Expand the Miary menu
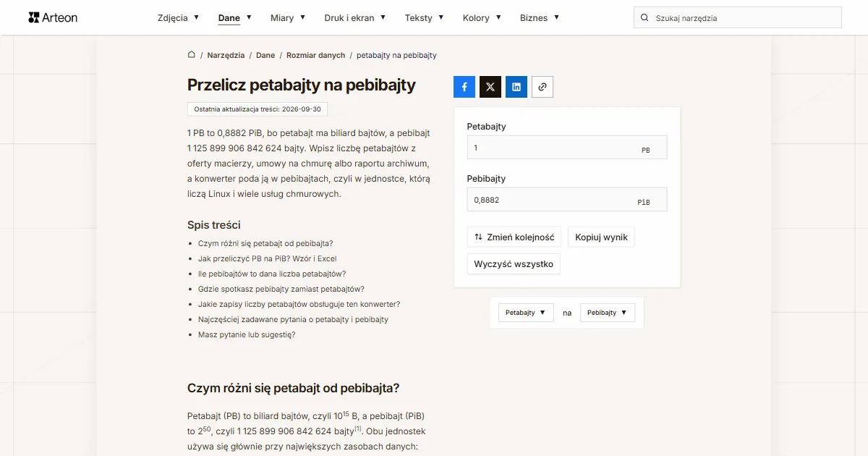The height and width of the screenshot is (456, 868). [288, 17]
